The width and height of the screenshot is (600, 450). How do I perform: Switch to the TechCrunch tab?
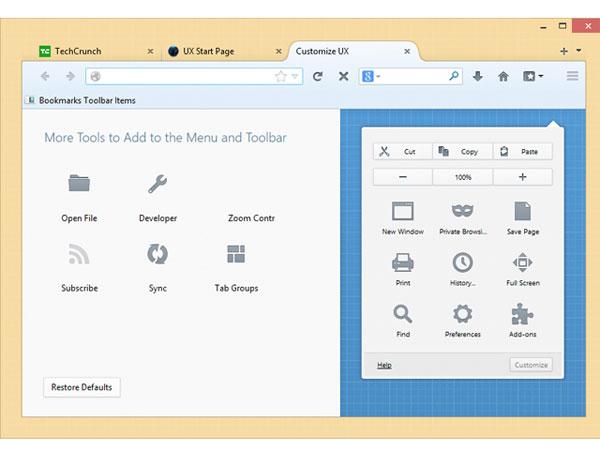(84, 51)
